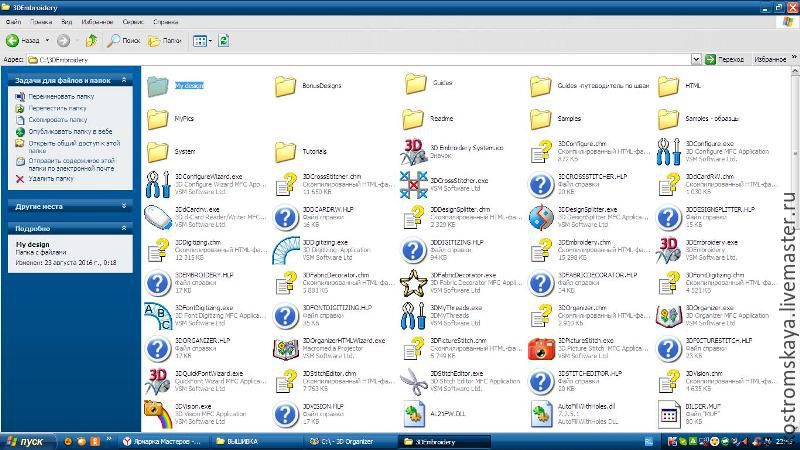800x450 pixels.
Task: Click Rename this folder link
Action: tap(61, 96)
